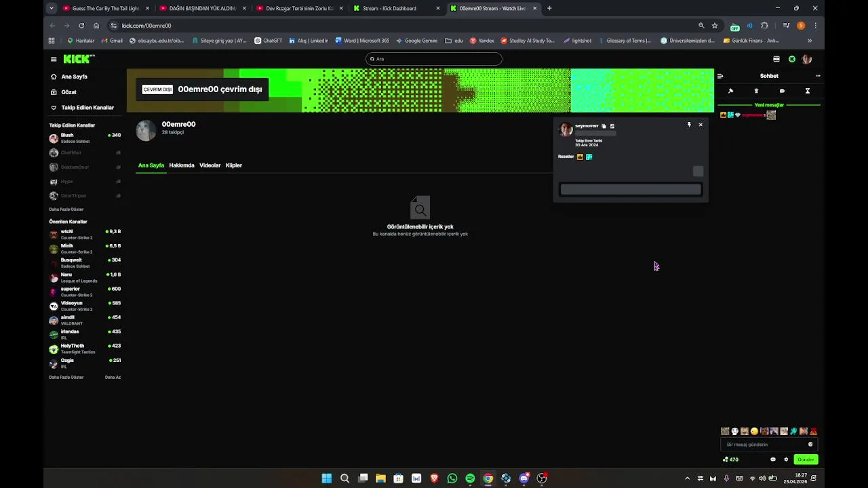868x488 pixels.
Task: Open the ChatGPT bookmark
Action: pos(269,41)
